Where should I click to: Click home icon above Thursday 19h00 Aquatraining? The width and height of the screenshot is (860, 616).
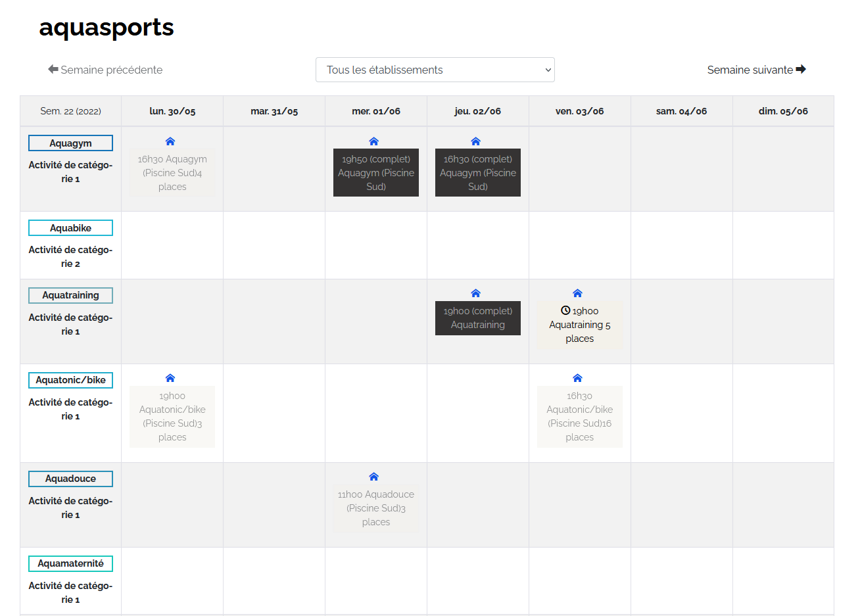[476, 293]
